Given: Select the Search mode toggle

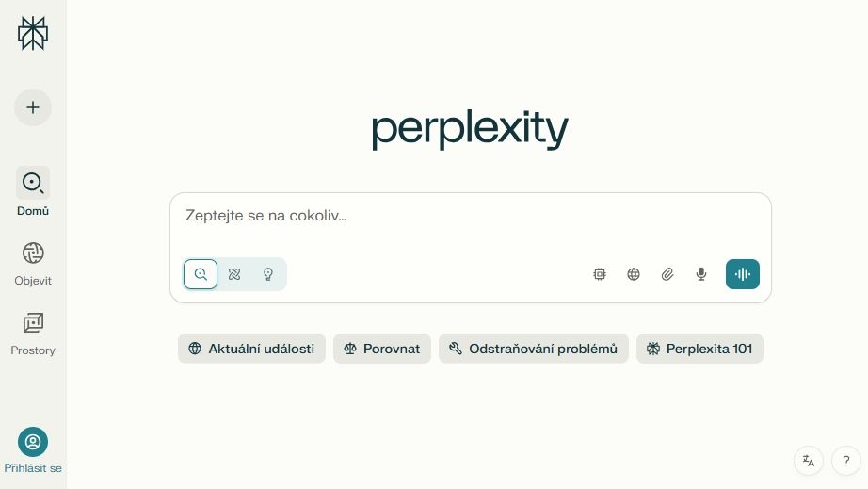Looking at the screenshot, I should coord(201,274).
